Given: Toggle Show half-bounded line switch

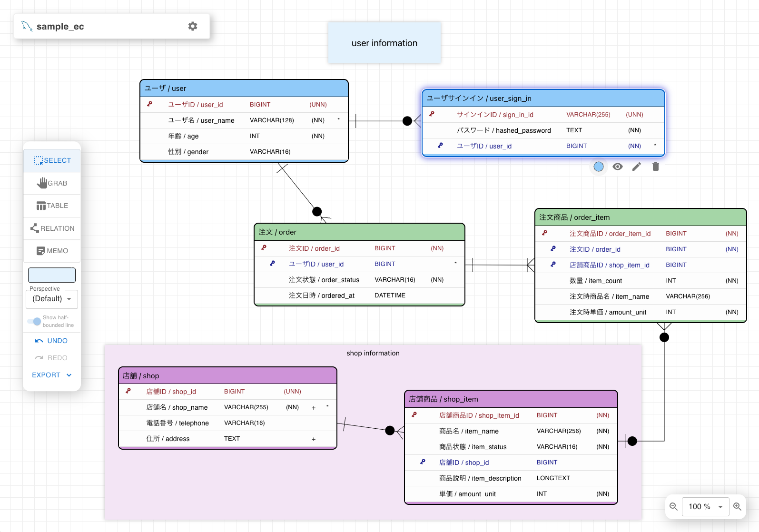Looking at the screenshot, I should [x=34, y=321].
